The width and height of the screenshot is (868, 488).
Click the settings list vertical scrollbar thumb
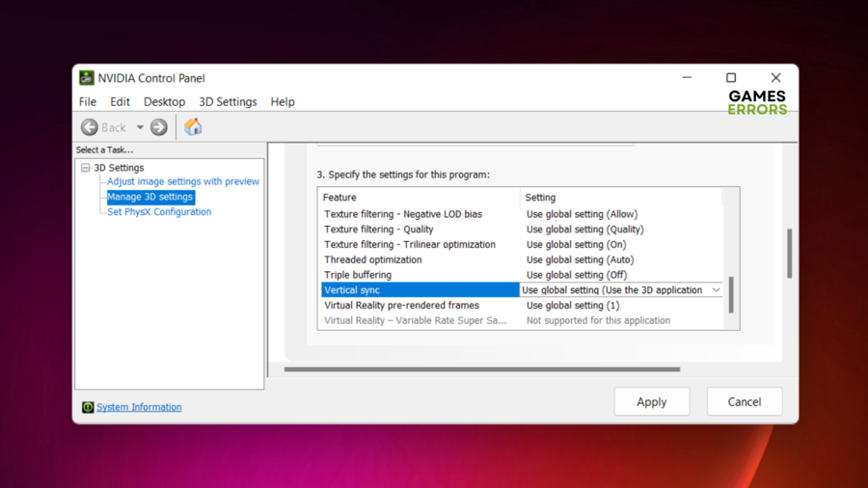731,295
